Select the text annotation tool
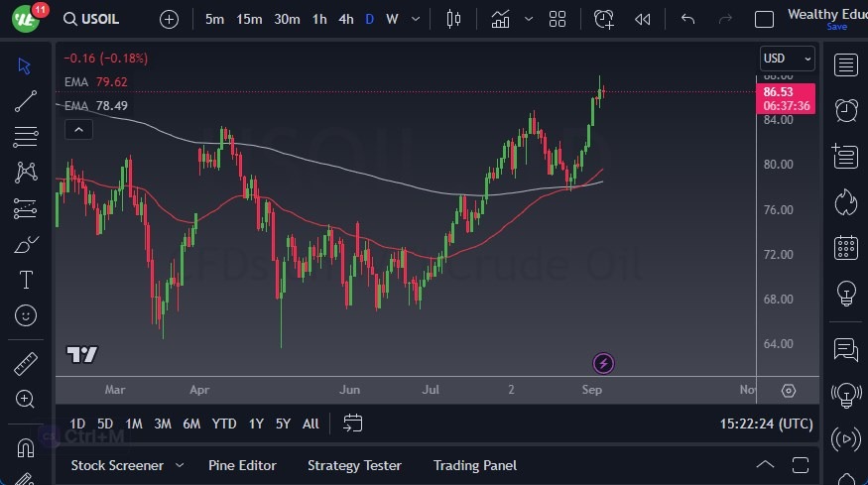 point(26,280)
